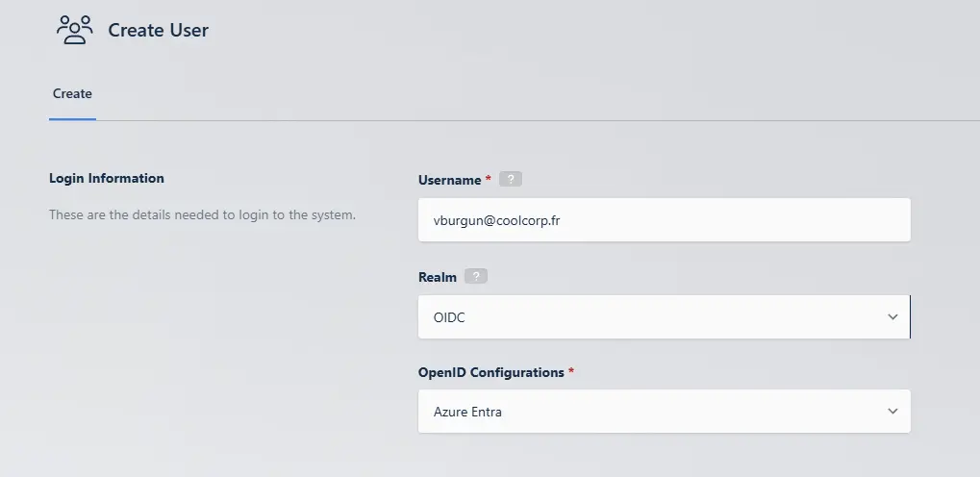Viewport: 980px width, 477px height.
Task: Click the Realm field label
Action: [438, 277]
